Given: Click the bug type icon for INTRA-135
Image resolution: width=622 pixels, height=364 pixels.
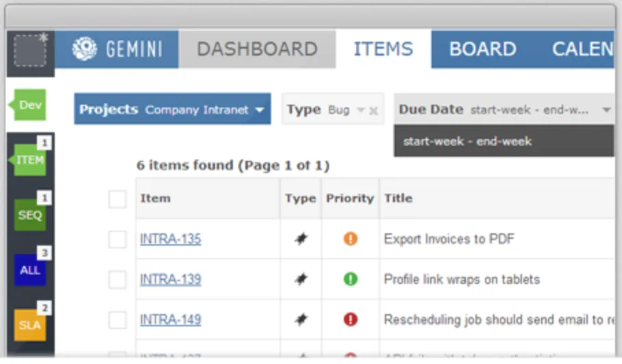Looking at the screenshot, I should tap(301, 239).
